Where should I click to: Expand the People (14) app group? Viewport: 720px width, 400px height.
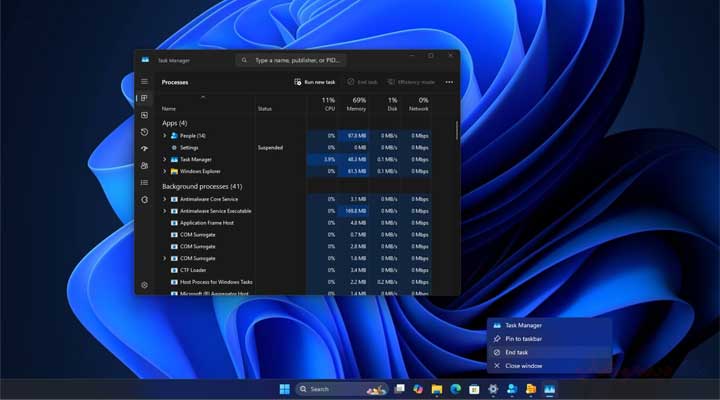click(x=165, y=136)
